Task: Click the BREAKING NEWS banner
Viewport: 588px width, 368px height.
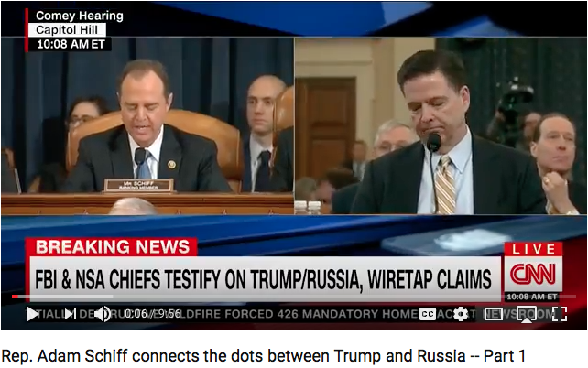Action: [112, 247]
